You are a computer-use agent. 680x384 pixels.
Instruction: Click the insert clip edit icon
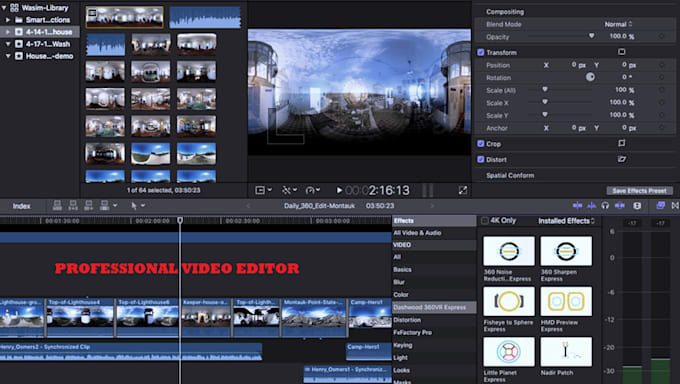click(73, 206)
